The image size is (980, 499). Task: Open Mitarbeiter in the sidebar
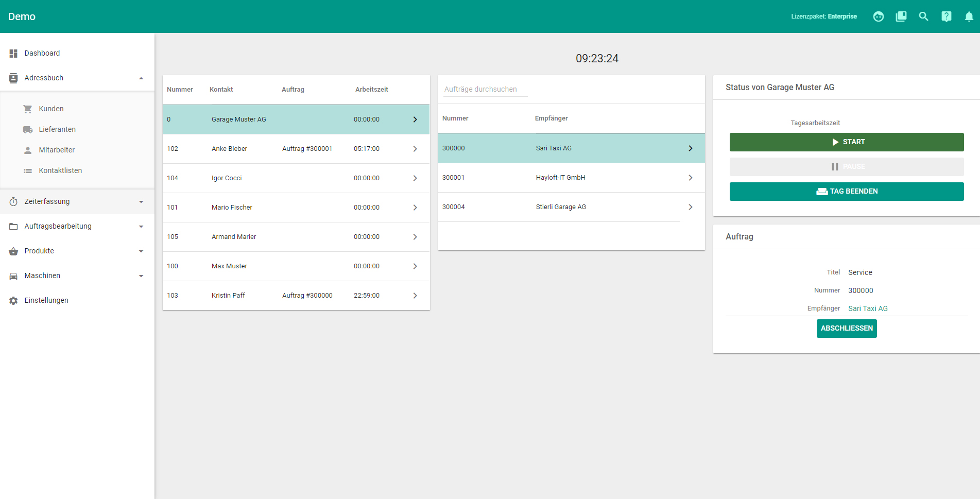[57, 150]
